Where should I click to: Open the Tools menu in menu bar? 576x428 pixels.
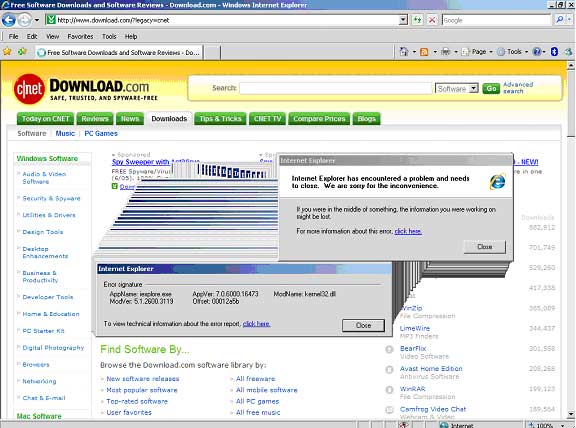pos(109,36)
